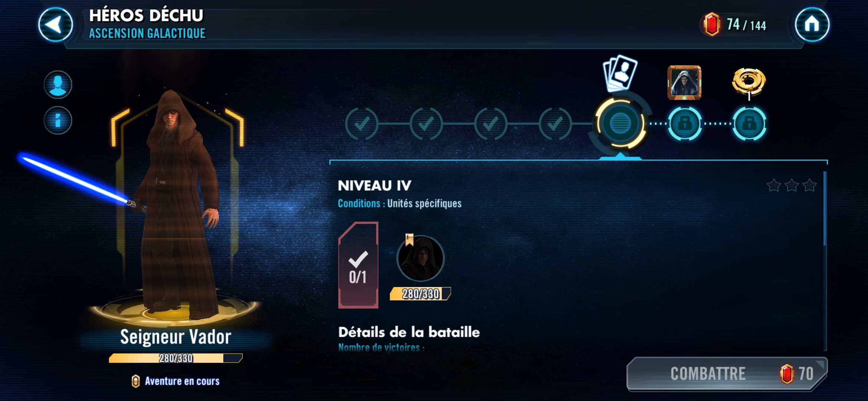Screen dimensions: 868x401
Task: Select the third completed tier node
Action: [490, 124]
